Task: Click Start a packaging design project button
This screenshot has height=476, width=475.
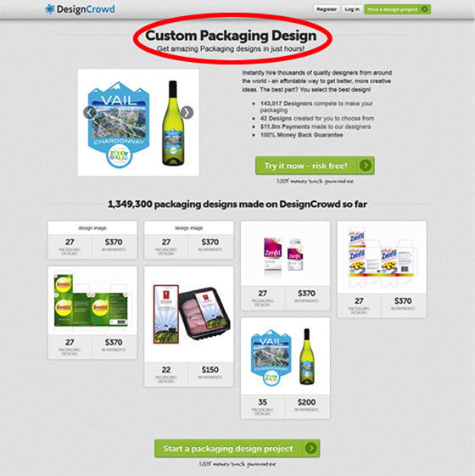Action: 237,448
